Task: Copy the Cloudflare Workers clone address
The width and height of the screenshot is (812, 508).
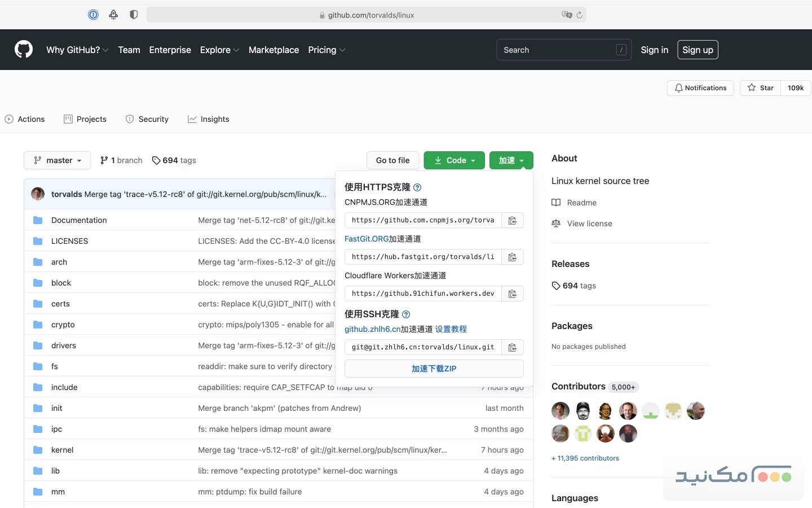Action: [x=512, y=294]
